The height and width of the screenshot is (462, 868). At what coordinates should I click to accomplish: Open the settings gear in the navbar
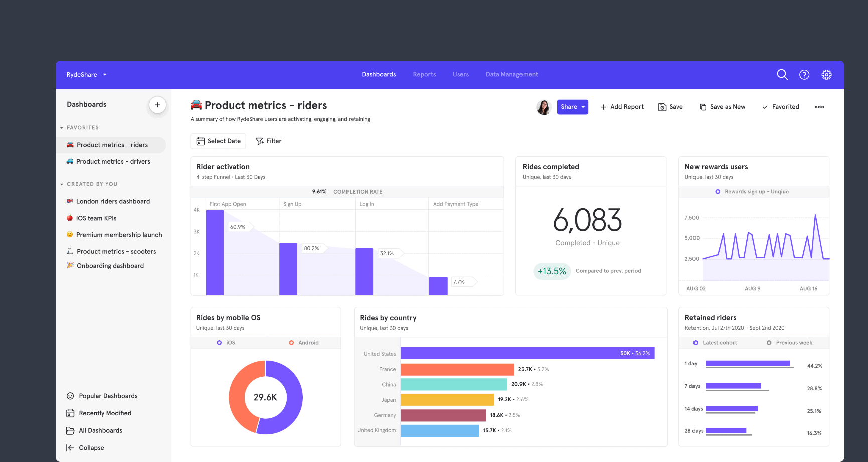pos(826,74)
